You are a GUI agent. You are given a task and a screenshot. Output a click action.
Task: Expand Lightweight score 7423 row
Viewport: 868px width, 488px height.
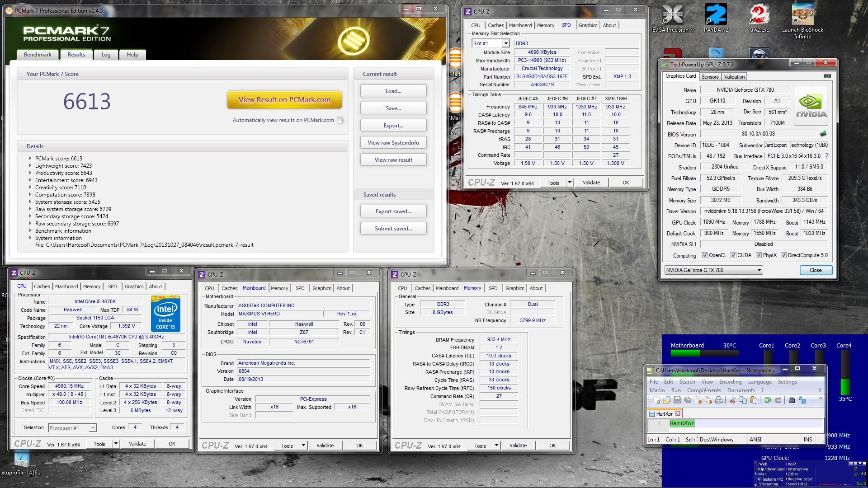click(x=30, y=166)
